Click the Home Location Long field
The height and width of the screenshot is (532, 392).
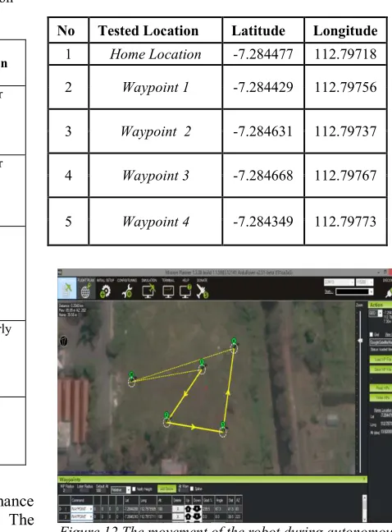[388, 424]
